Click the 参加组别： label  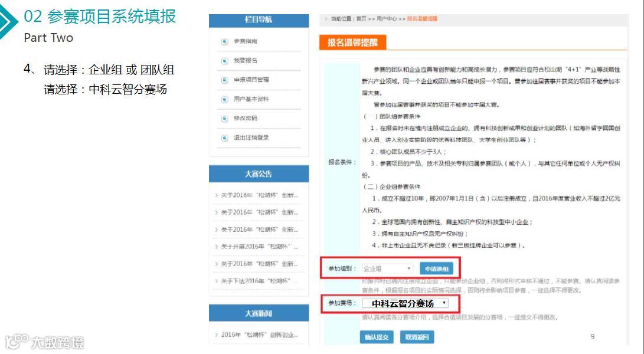(x=342, y=268)
